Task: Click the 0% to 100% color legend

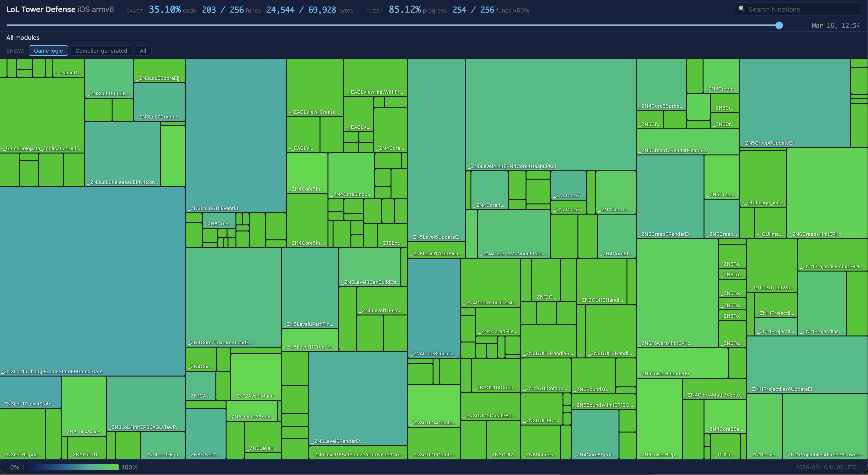Action: pyautogui.click(x=71, y=467)
